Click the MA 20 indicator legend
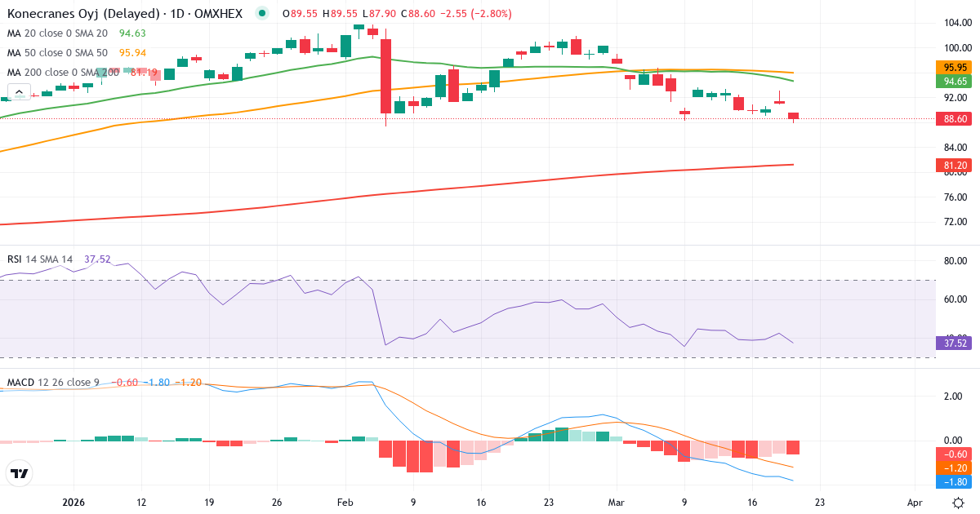This screenshot has width=980, height=514. (x=57, y=35)
